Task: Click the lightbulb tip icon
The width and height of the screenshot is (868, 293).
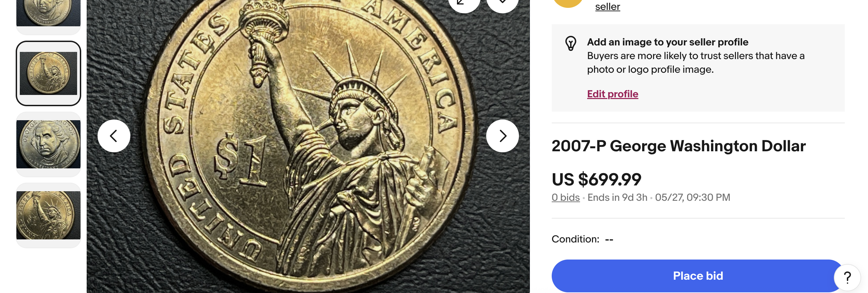Action: click(x=571, y=43)
